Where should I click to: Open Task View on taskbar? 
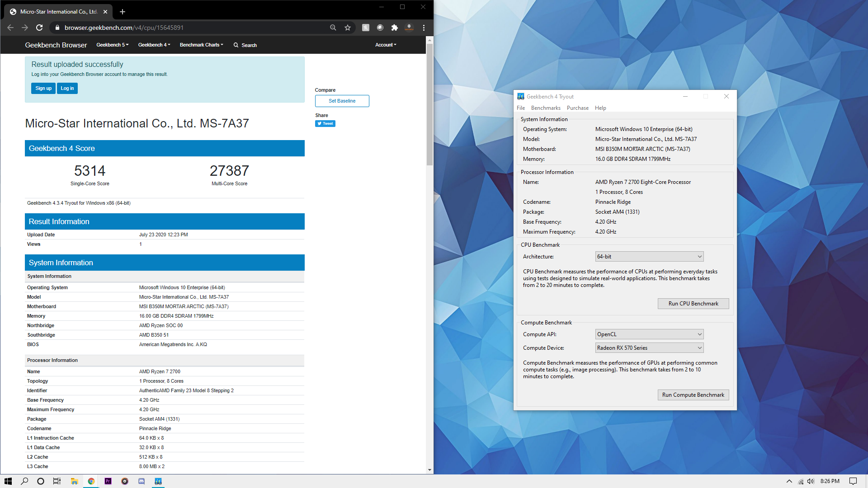point(57,481)
